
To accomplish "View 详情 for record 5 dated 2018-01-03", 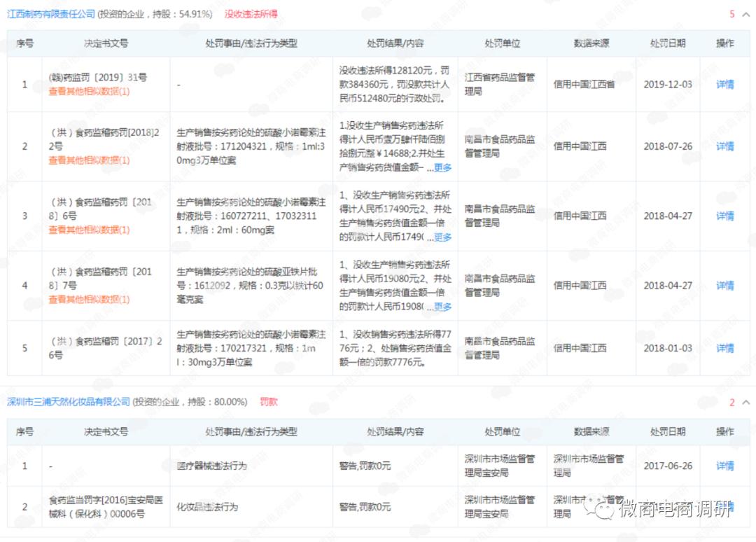I will coord(724,347).
